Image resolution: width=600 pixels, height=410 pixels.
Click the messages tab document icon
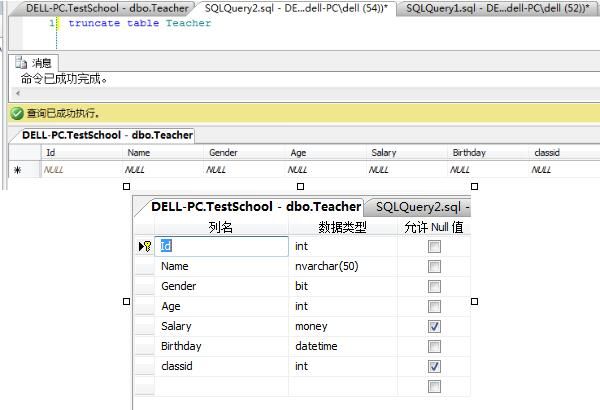click(x=21, y=62)
